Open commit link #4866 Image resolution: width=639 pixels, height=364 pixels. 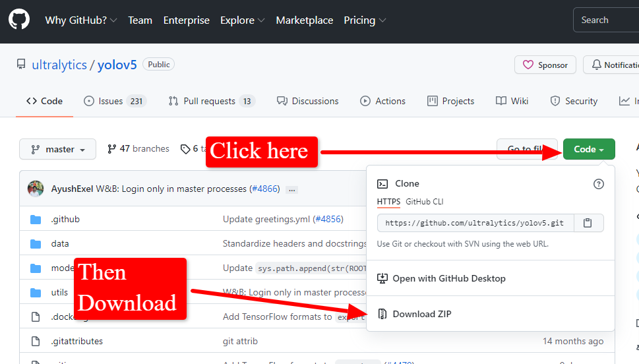click(x=264, y=189)
